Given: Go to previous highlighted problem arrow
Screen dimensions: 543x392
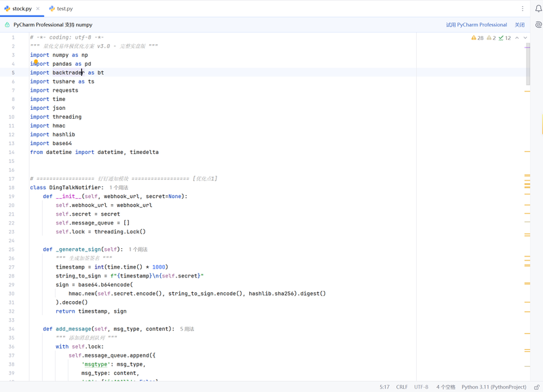Looking at the screenshot, I should coord(517,38).
